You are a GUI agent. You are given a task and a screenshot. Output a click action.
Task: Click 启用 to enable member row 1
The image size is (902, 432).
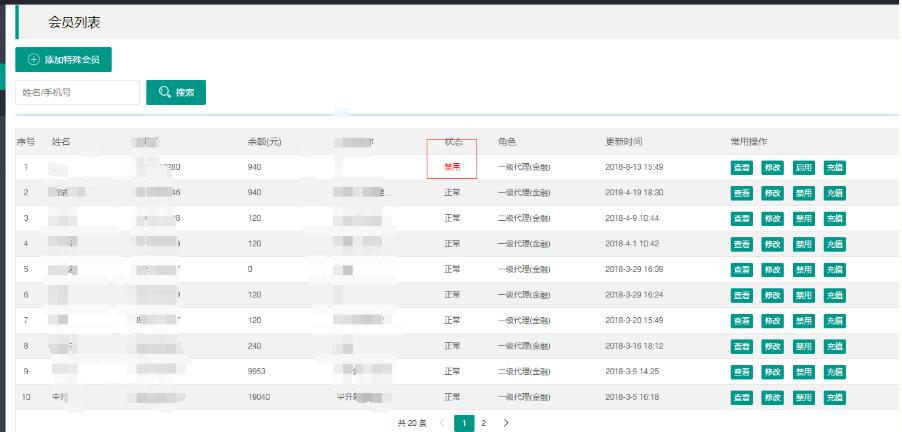(804, 167)
